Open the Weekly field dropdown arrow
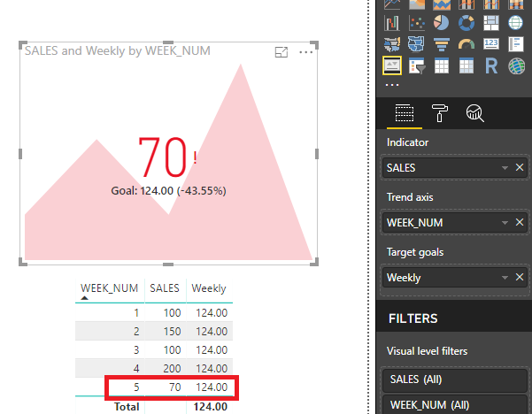 505,278
